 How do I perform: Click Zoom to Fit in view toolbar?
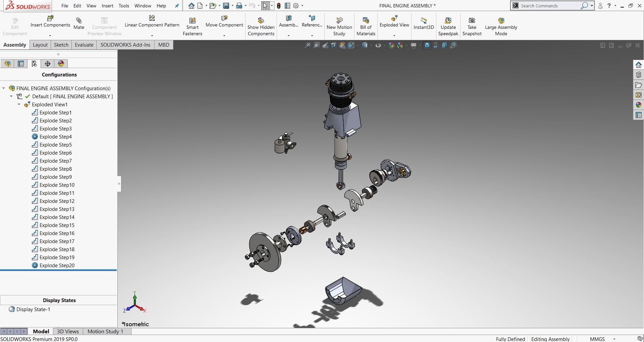308,45
